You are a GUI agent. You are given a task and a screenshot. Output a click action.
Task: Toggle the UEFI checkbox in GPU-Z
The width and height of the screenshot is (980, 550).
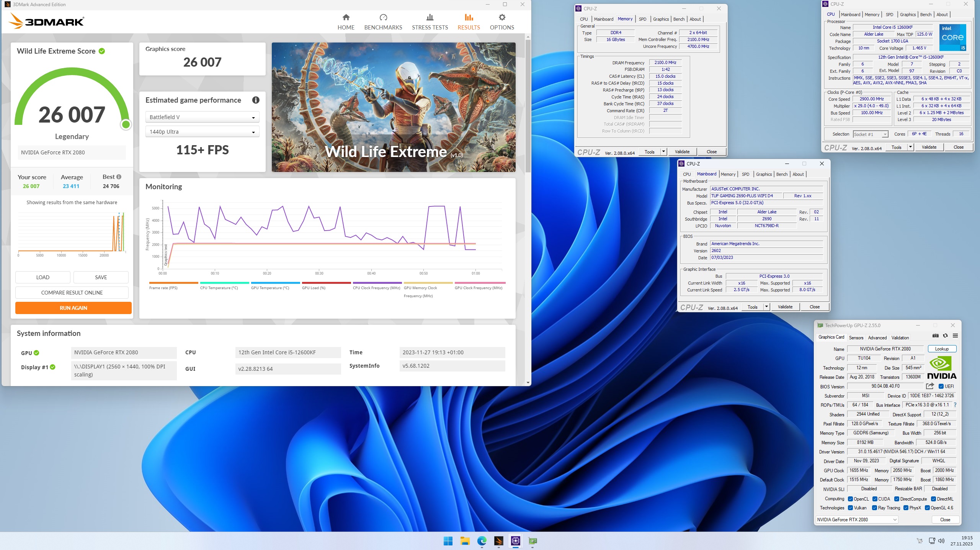pos(941,386)
